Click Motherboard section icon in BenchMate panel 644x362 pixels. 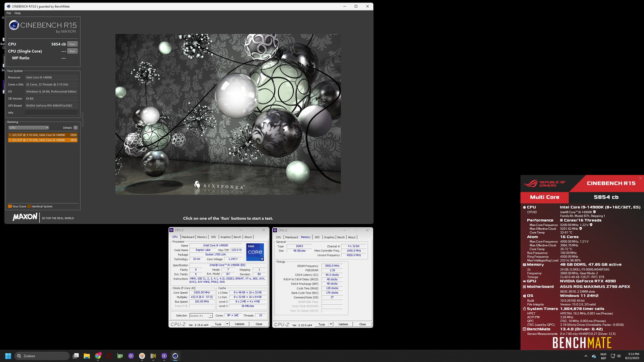[524, 287]
